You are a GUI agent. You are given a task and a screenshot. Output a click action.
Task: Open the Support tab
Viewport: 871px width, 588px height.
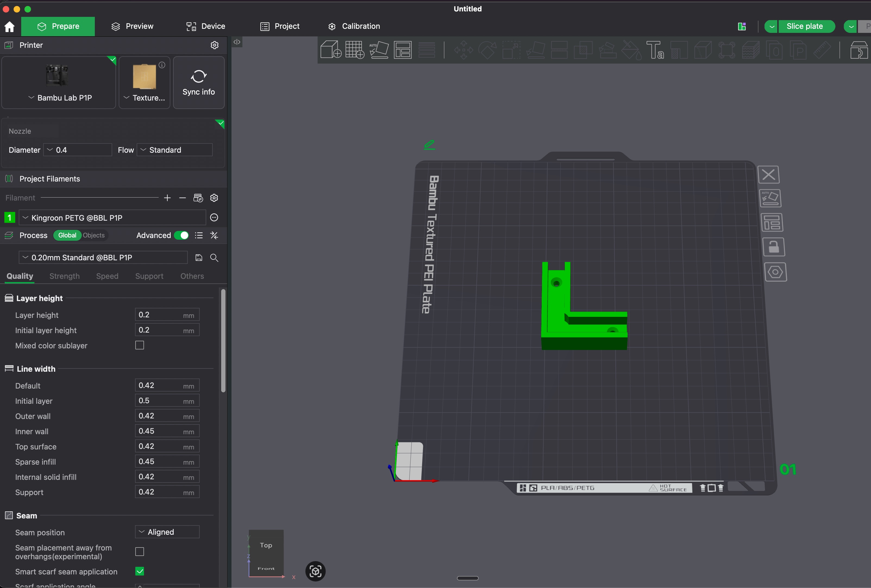pos(149,276)
